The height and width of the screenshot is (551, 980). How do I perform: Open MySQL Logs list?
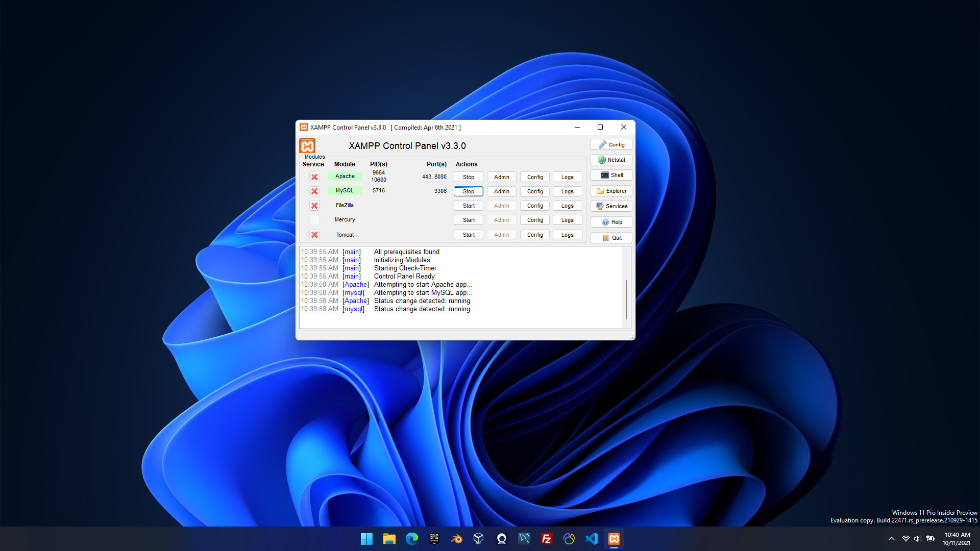[x=567, y=191]
